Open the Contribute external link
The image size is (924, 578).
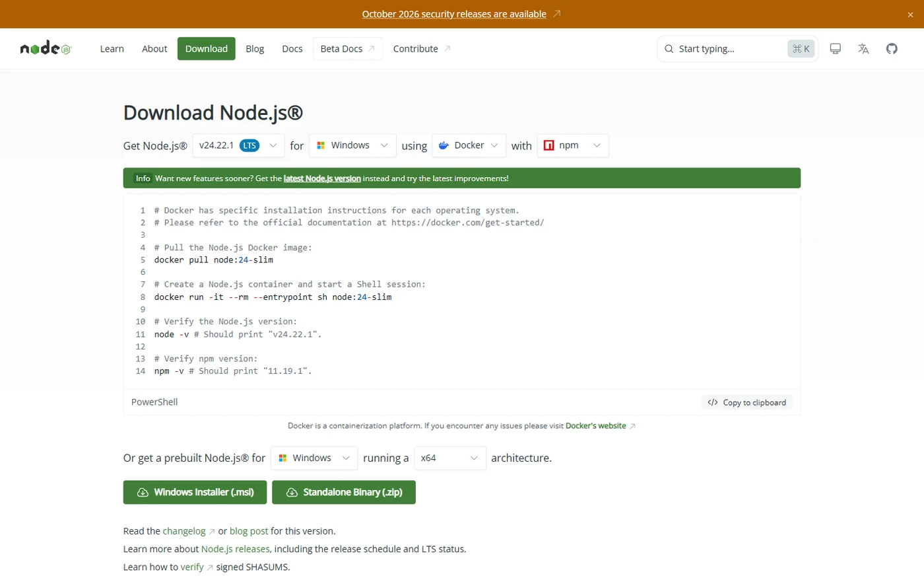coord(422,49)
